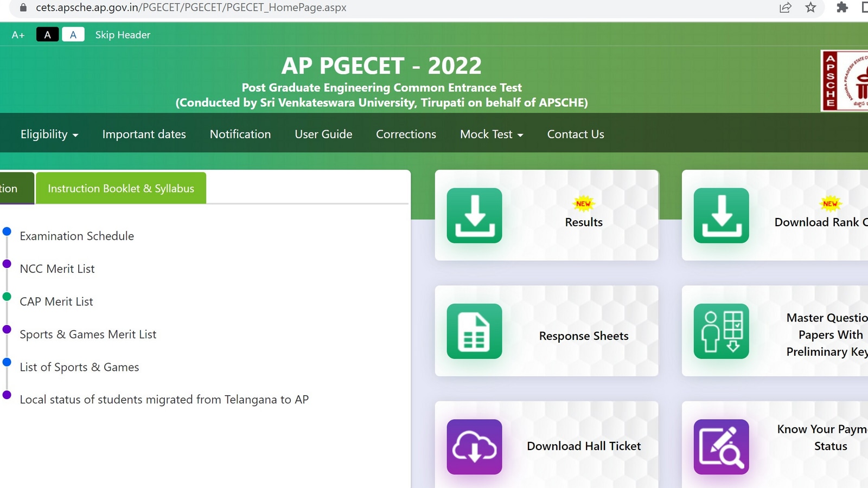The height and width of the screenshot is (488, 868).
Task: Open the User Guide menu item
Action: (323, 134)
